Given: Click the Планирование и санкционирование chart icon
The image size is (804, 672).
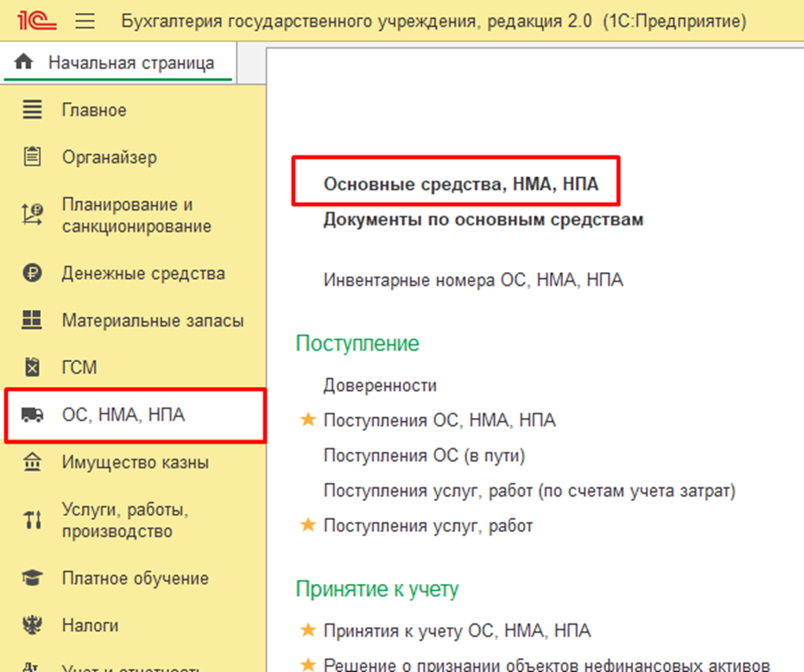Looking at the screenshot, I should tap(32, 214).
